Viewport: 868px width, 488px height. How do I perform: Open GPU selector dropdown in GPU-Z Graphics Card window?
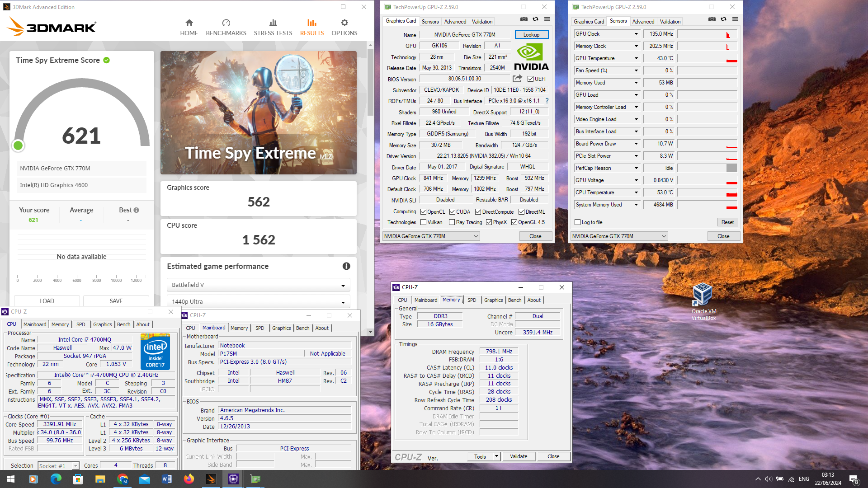[x=431, y=236]
